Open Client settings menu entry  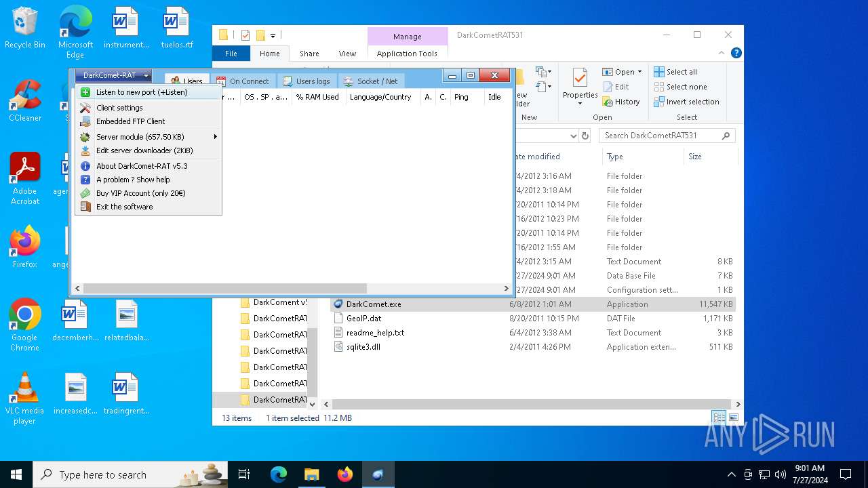click(x=149, y=108)
